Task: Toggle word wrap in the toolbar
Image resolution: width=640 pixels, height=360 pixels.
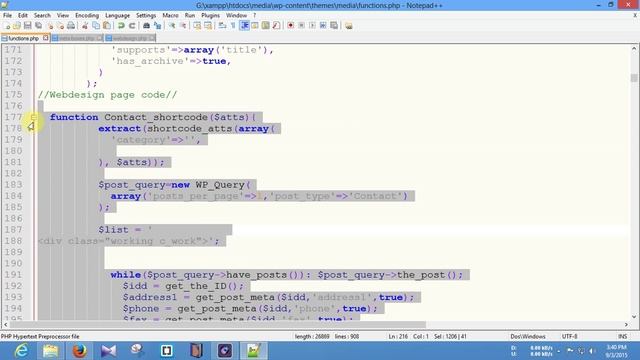Action: [222, 26]
